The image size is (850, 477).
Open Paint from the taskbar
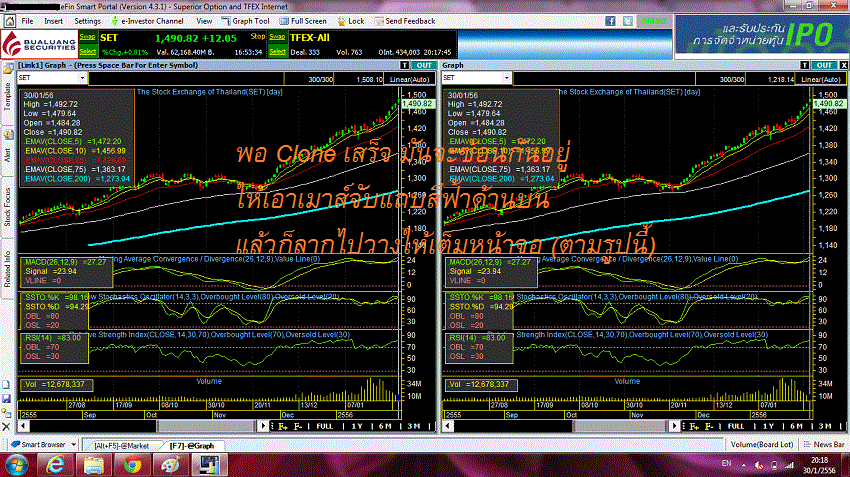[x=170, y=465]
